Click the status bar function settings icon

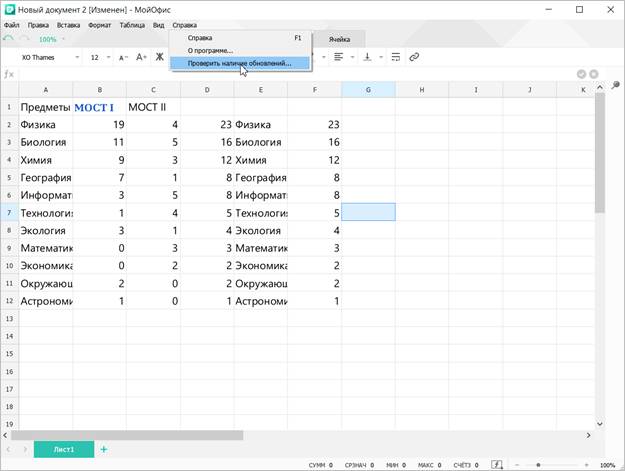click(498, 465)
